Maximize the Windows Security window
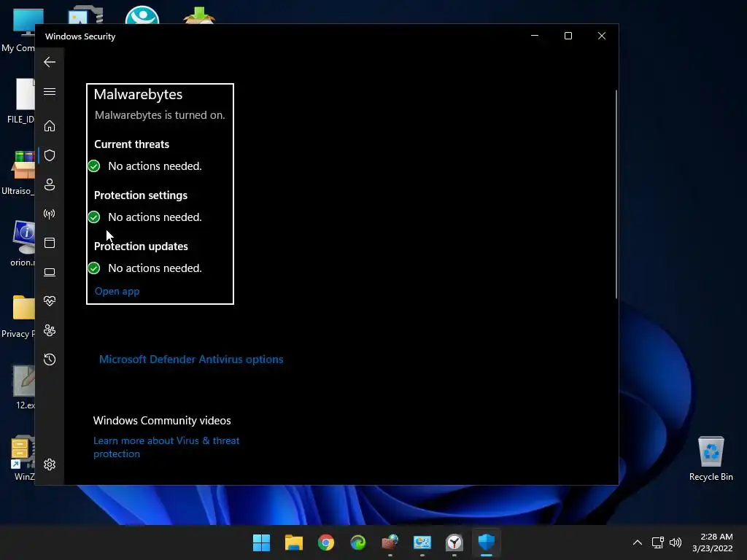Image resolution: width=747 pixels, height=560 pixels. click(568, 36)
